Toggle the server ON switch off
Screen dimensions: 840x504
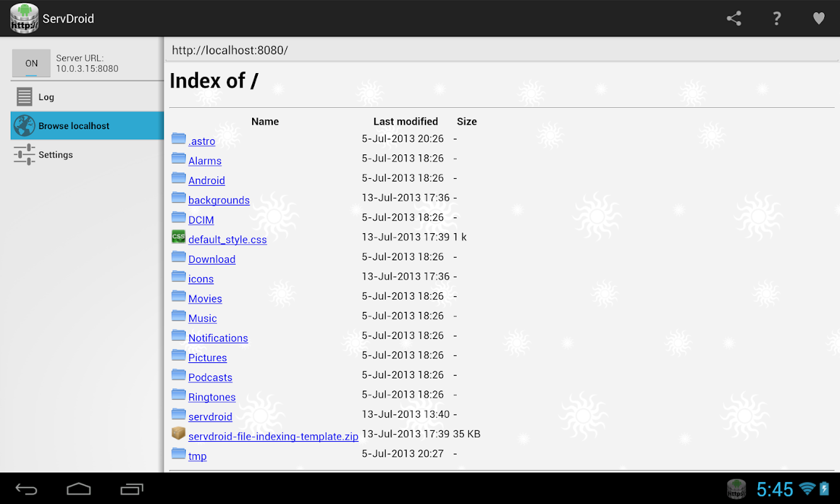(x=32, y=63)
